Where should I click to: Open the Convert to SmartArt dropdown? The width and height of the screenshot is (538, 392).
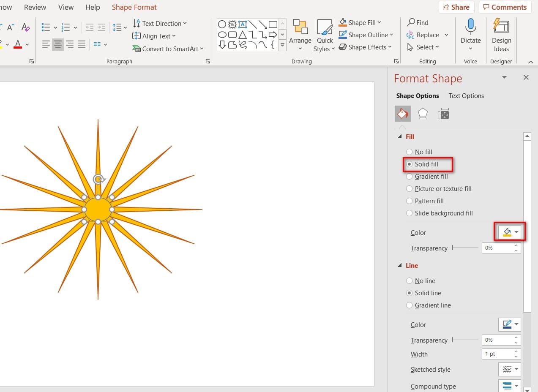click(168, 49)
